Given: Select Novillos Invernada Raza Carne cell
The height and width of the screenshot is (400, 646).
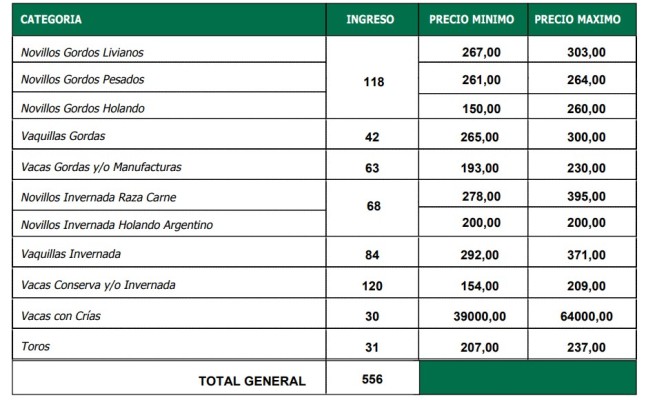Looking at the screenshot, I should (169, 195).
